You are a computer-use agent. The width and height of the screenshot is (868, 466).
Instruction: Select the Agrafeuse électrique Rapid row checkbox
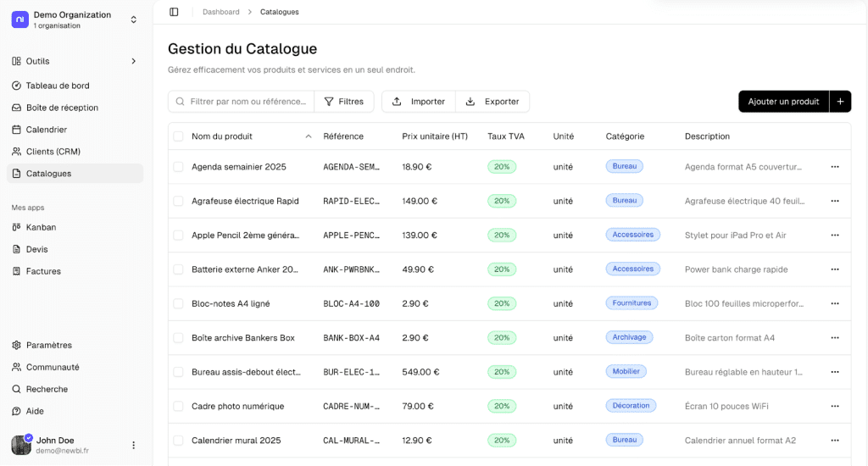(178, 201)
